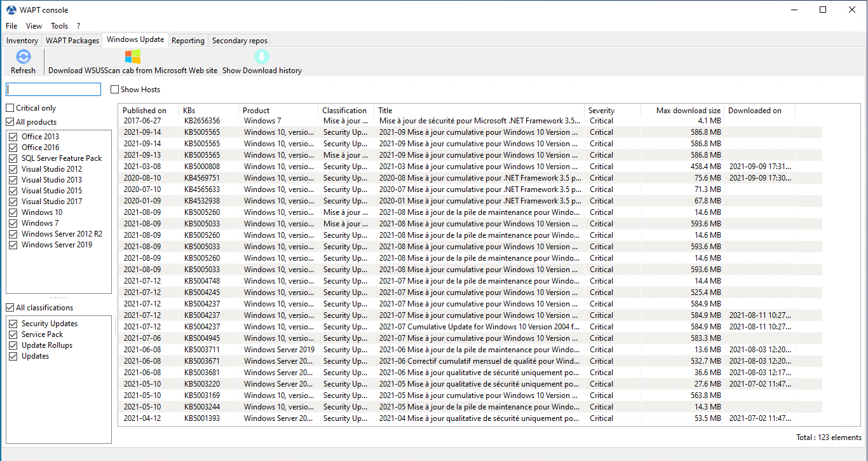Click the Refresh icon in the toolbar

click(23, 57)
